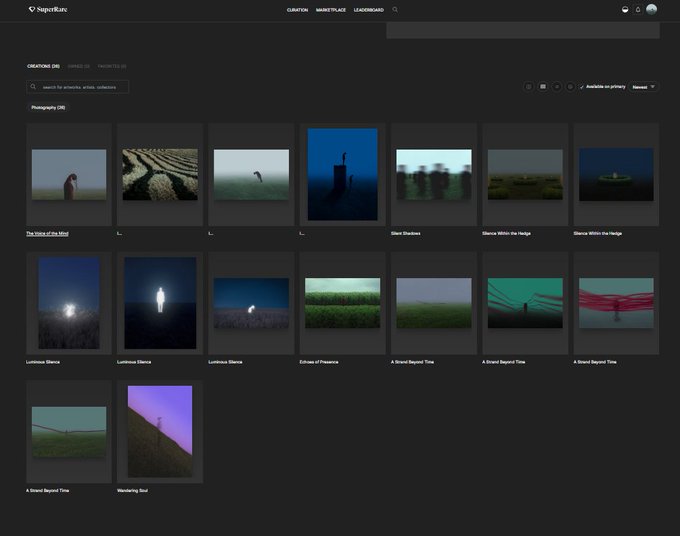Image resolution: width=680 pixels, height=536 pixels.
Task: Open the Leaderboard page
Action: tap(368, 10)
